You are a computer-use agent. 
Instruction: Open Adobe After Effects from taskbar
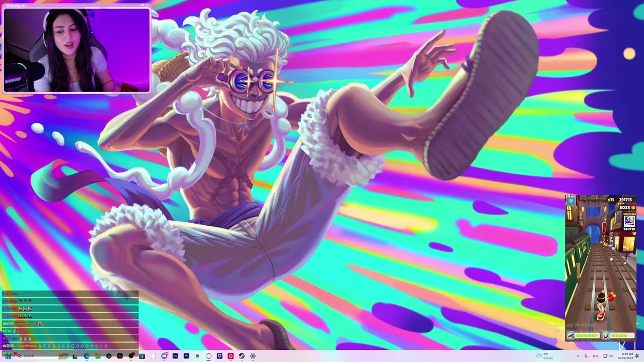pyautogui.click(x=175, y=356)
